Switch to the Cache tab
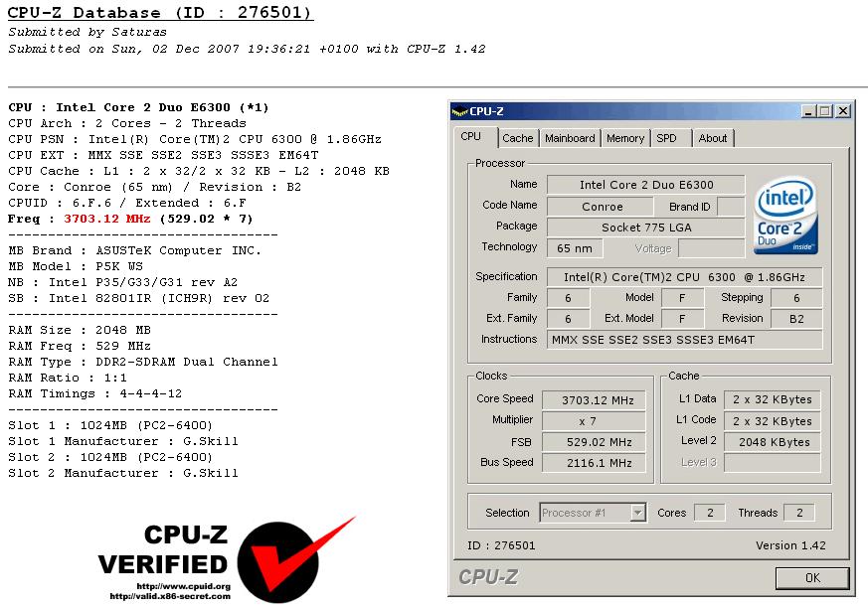Viewport: 868px width, 610px height. (518, 138)
